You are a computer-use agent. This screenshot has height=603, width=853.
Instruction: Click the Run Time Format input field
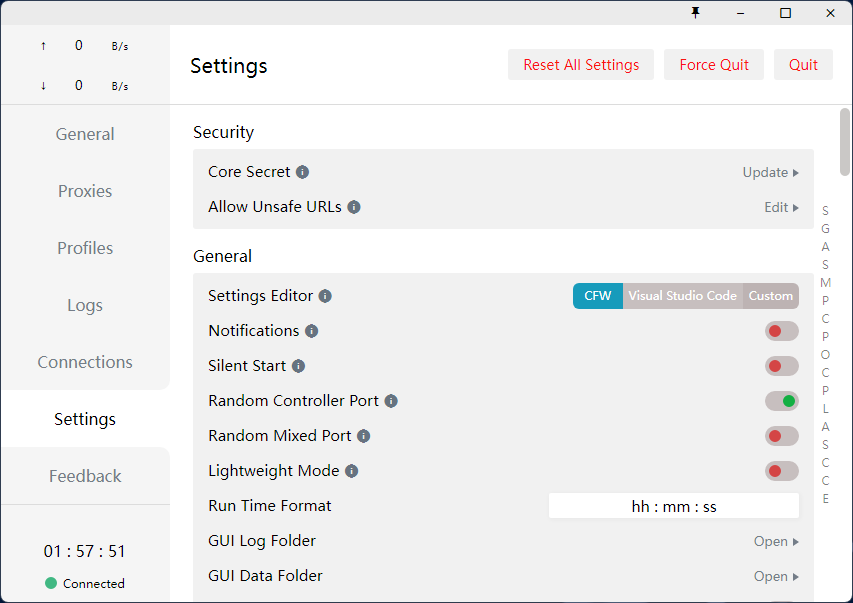673,506
